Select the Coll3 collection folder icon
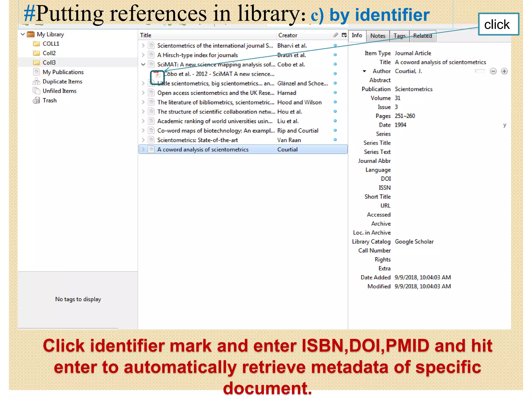 [36, 63]
